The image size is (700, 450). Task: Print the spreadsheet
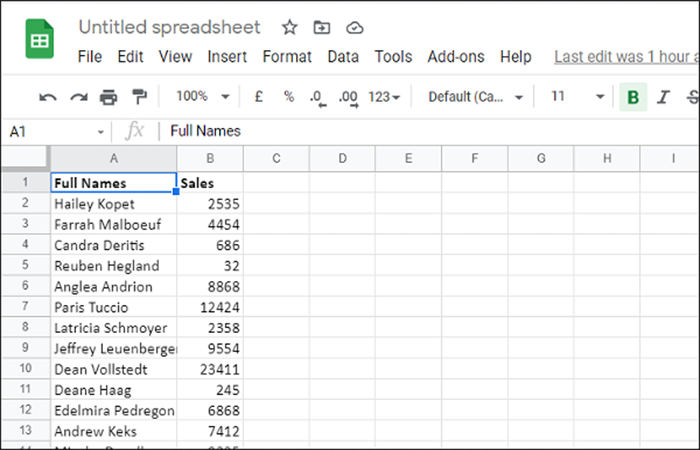[x=108, y=97]
